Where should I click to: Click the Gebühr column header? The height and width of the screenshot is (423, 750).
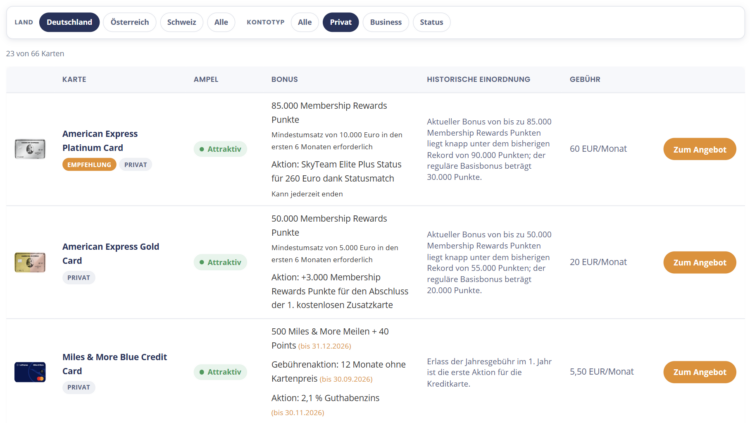(x=585, y=79)
